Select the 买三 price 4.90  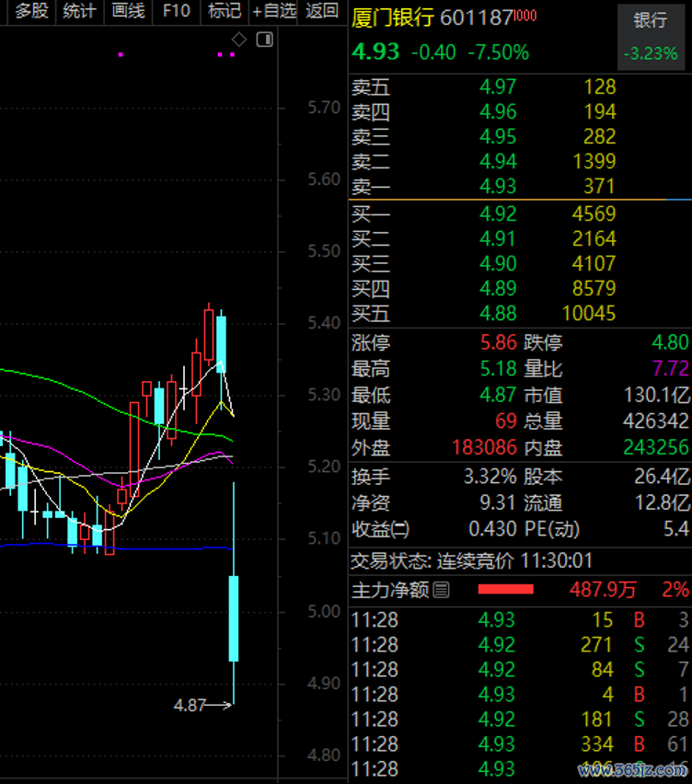498,263
